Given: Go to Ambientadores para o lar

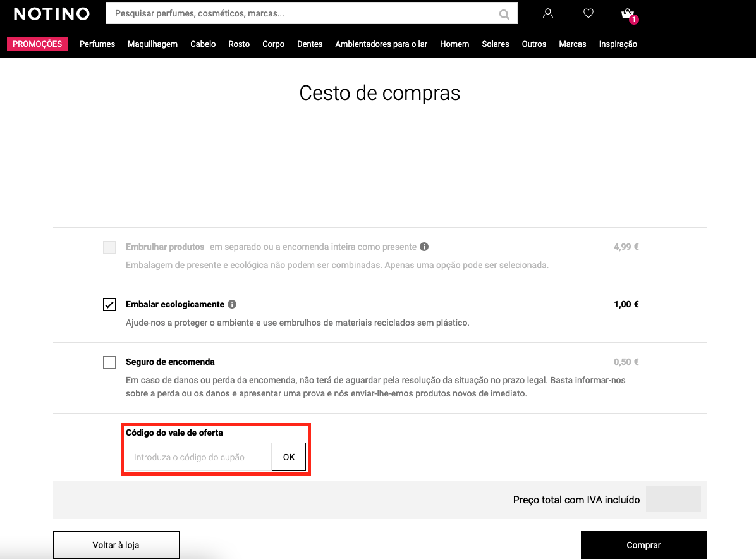Looking at the screenshot, I should pos(381,44).
